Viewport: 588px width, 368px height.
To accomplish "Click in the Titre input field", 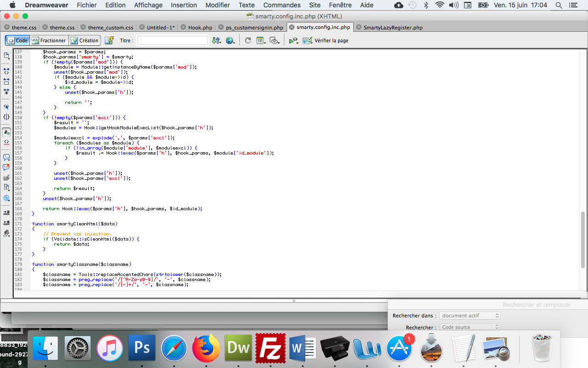I will (173, 40).
